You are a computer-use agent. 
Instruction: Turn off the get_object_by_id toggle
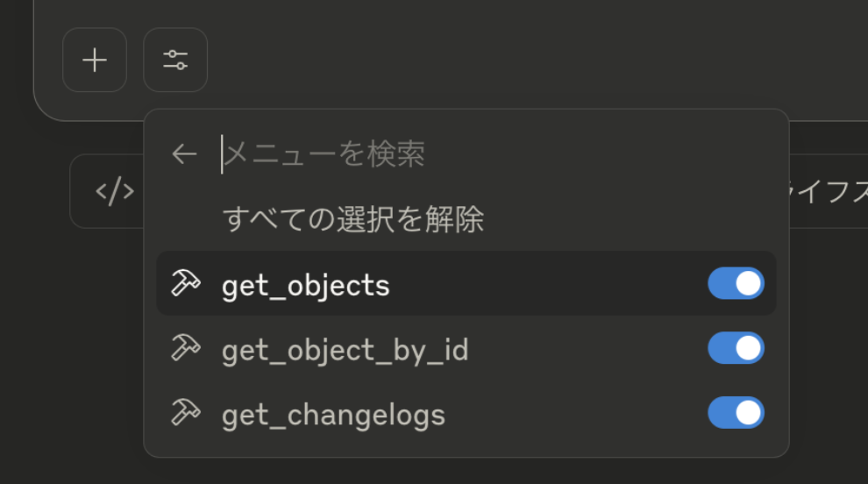point(736,348)
